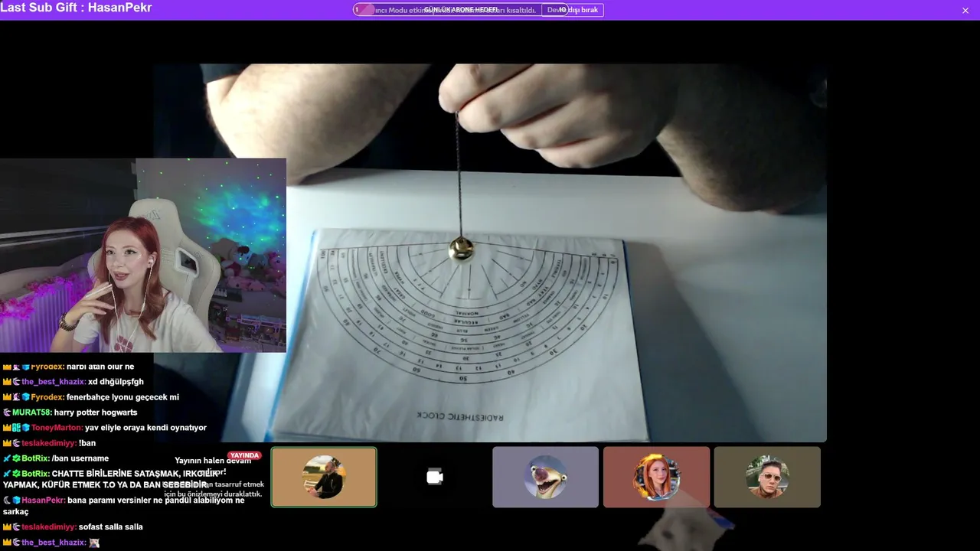Open HasanPekr's username in the chat message
The image size is (980, 551).
[43, 500]
